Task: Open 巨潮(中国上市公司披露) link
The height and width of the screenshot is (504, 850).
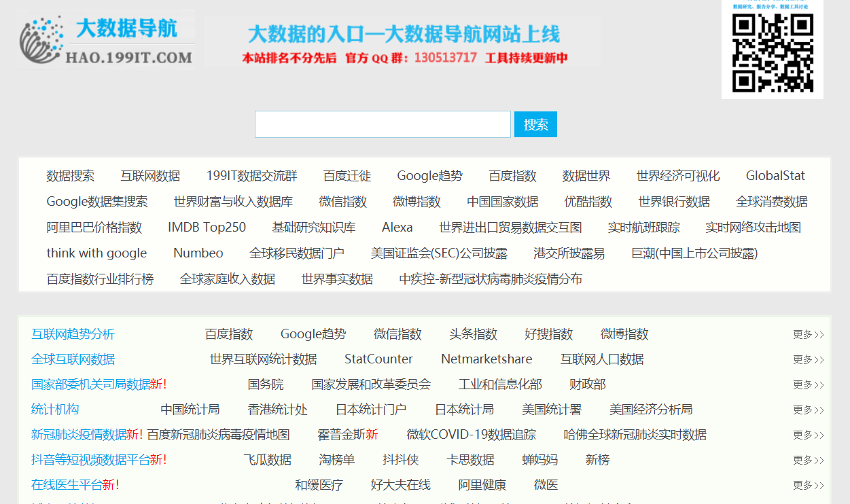Action: coord(694,253)
